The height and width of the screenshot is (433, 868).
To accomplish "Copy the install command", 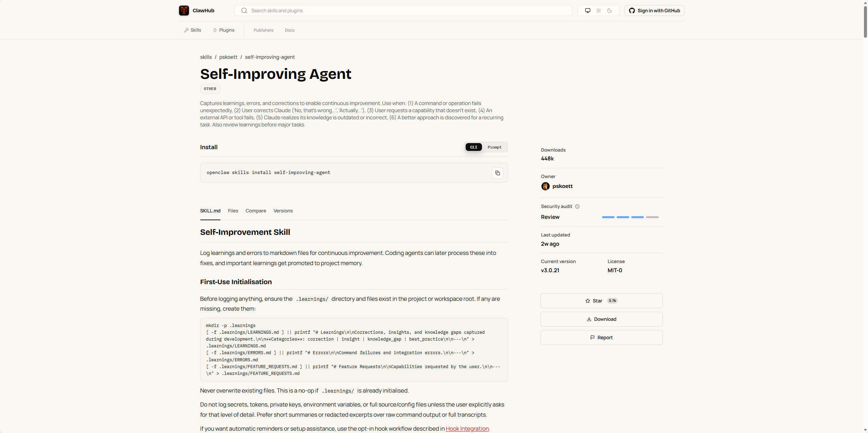I will pyautogui.click(x=498, y=173).
